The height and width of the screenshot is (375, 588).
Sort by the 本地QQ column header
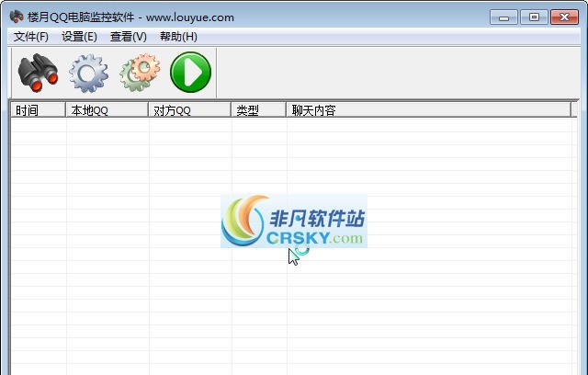pos(107,110)
